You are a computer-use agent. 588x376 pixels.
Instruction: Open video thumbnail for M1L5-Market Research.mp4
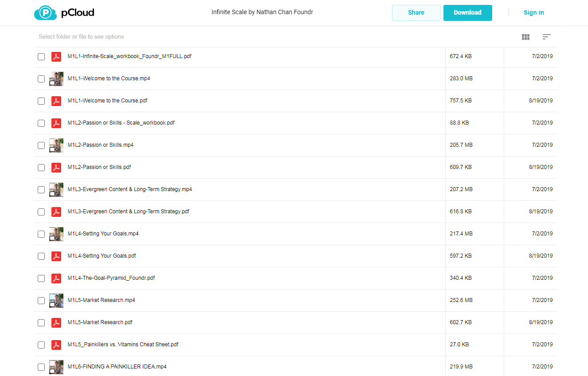pos(56,300)
